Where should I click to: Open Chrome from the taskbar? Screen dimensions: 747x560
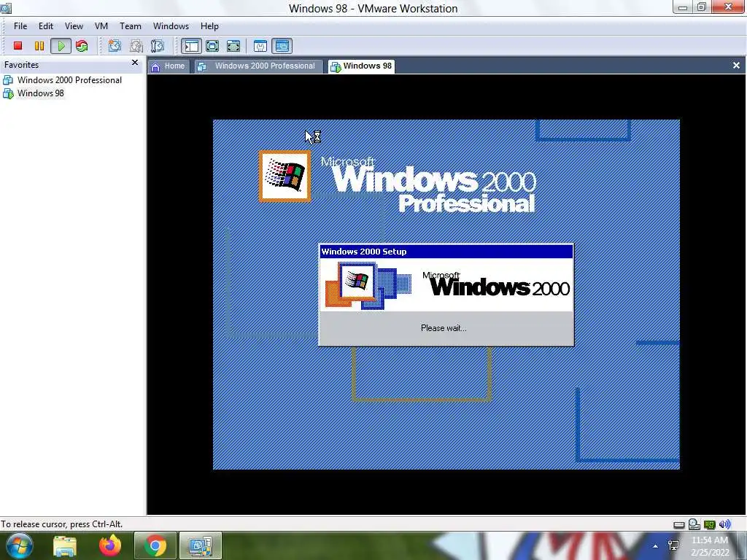155,546
